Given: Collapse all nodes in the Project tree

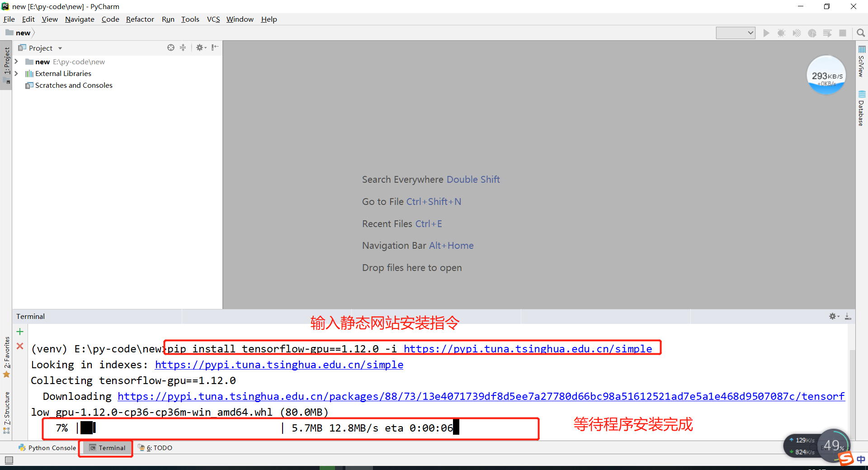Looking at the screenshot, I should click(183, 47).
